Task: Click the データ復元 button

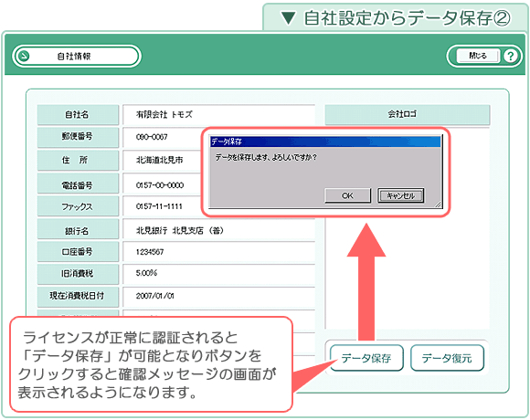Action: [447, 358]
